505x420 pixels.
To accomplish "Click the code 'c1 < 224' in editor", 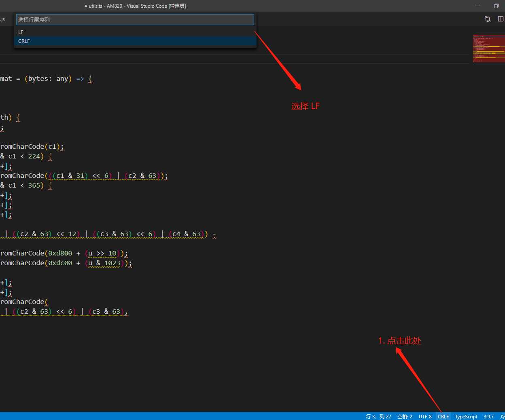I will (x=24, y=156).
